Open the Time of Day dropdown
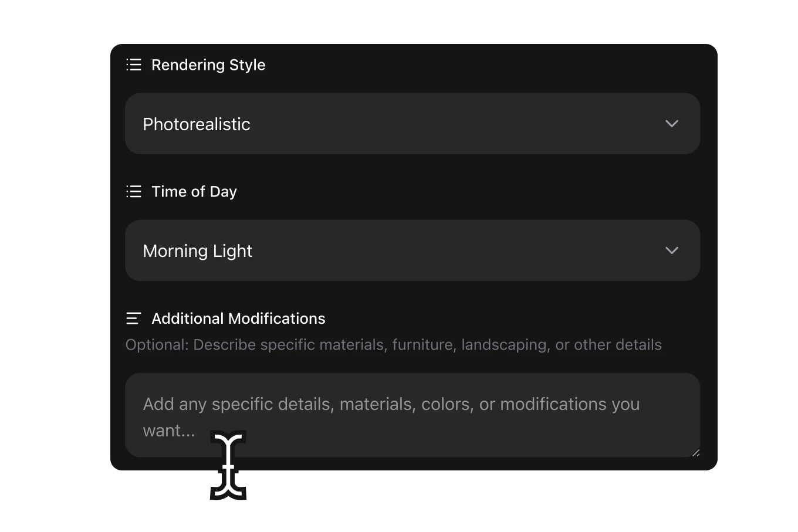Image resolution: width=798 pixels, height=532 pixels. point(412,250)
